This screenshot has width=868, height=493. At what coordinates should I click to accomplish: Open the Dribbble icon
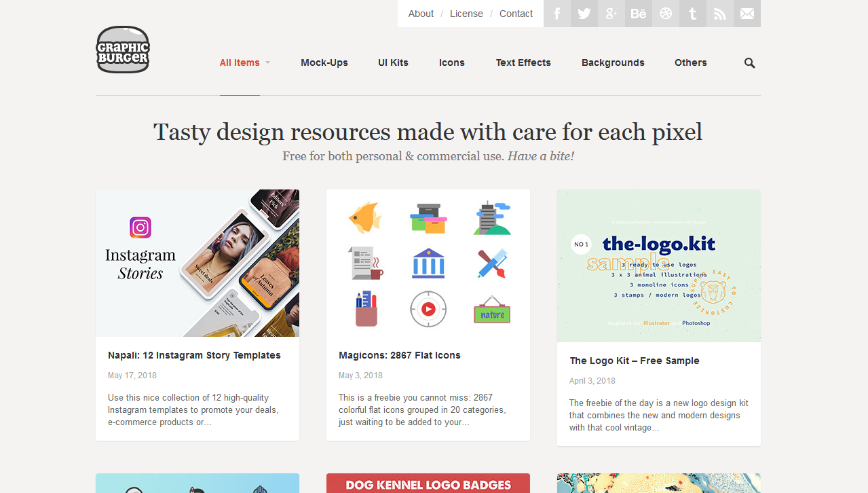[666, 14]
